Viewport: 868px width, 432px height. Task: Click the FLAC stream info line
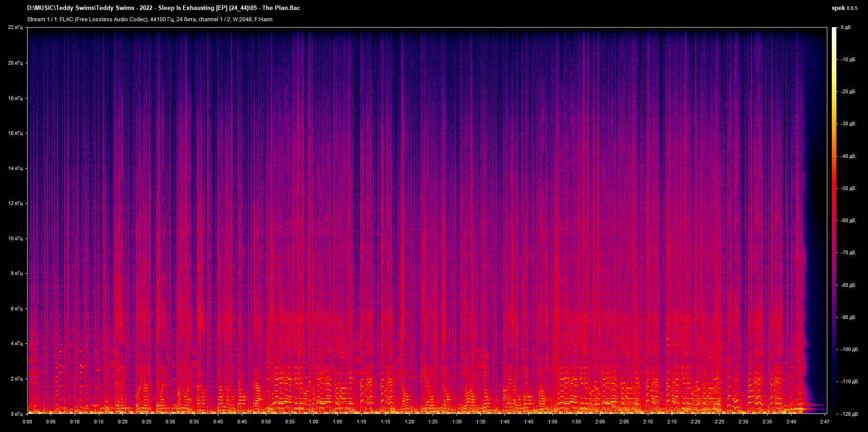click(x=150, y=19)
